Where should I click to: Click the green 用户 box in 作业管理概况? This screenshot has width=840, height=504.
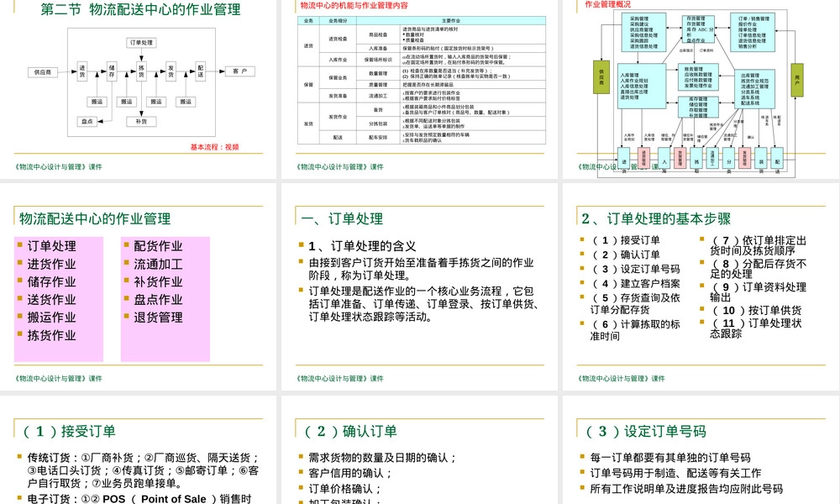click(x=797, y=81)
